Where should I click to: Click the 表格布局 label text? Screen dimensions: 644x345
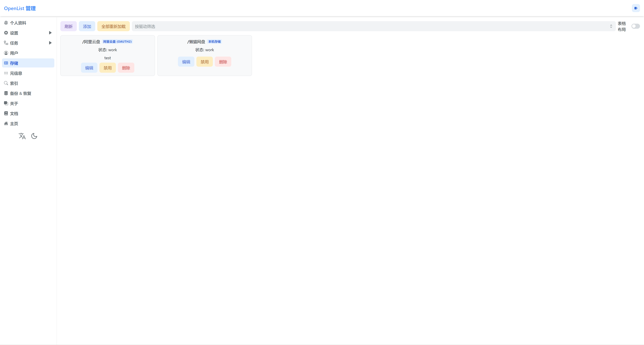622,26
